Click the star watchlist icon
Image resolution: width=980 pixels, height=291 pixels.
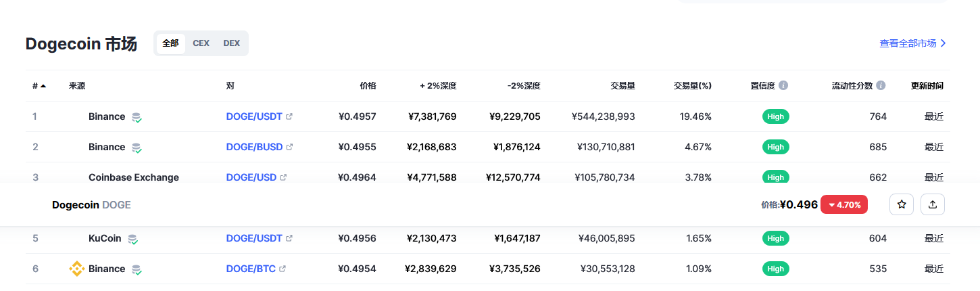(x=901, y=204)
